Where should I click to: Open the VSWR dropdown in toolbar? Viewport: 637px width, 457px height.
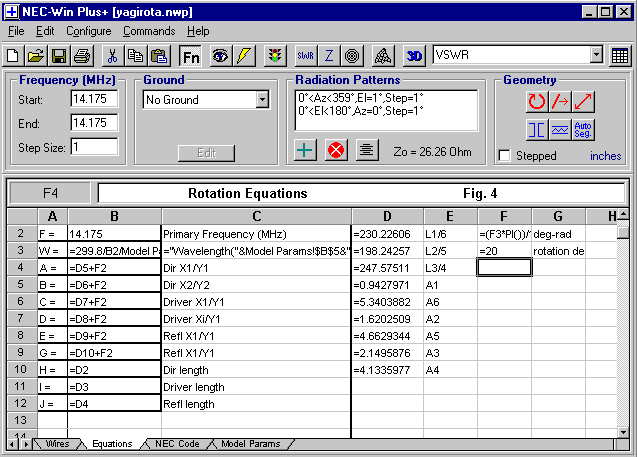point(596,55)
